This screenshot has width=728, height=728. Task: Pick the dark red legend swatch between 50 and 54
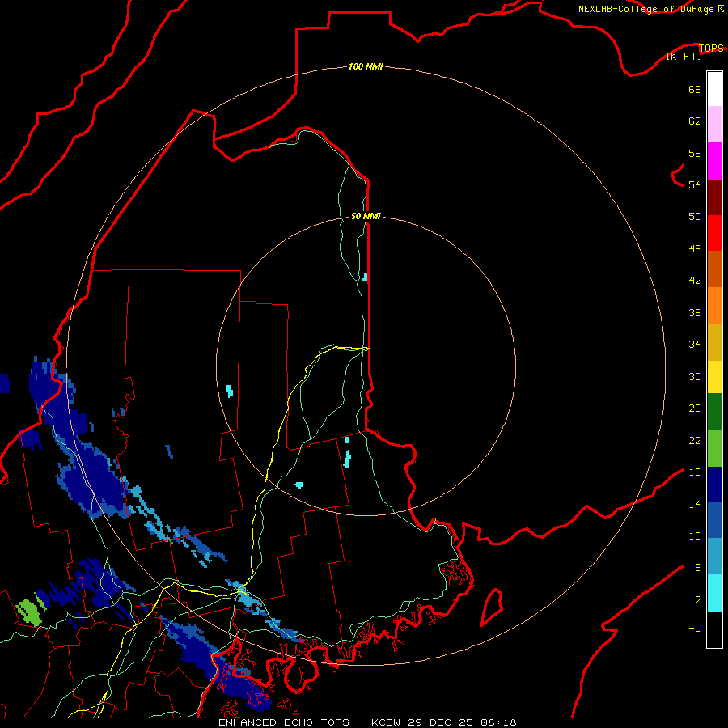click(x=714, y=197)
